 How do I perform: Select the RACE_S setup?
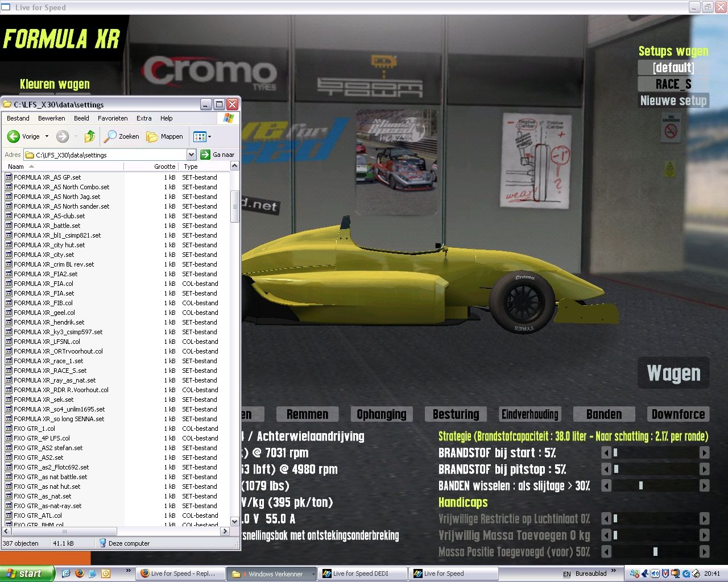point(673,84)
